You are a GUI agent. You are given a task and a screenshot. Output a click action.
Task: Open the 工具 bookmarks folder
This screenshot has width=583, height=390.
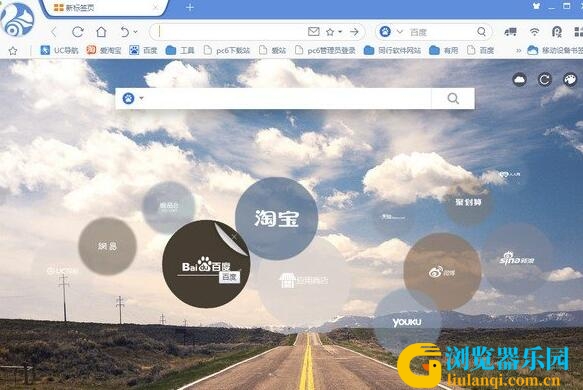(180, 50)
